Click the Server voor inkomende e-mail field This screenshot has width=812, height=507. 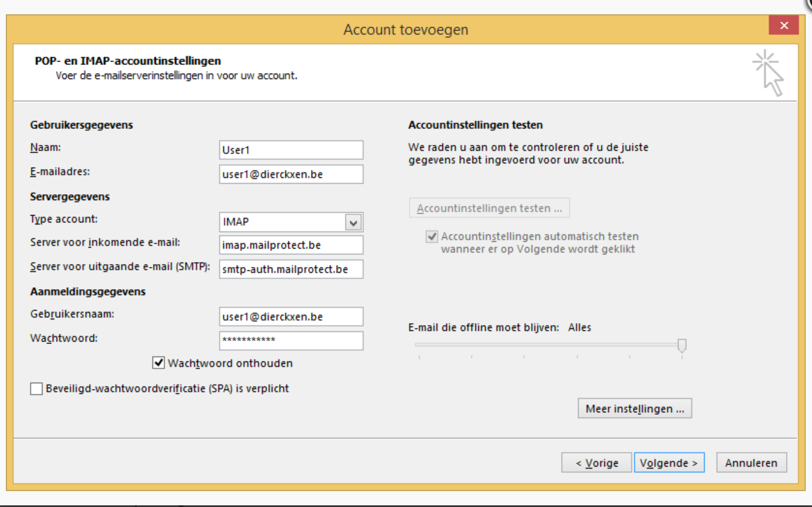(x=291, y=245)
